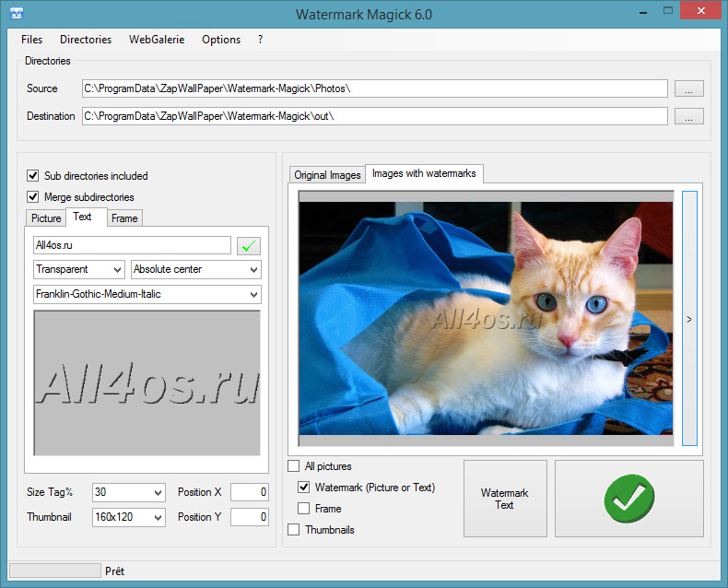Click the Source path input field

375,88
